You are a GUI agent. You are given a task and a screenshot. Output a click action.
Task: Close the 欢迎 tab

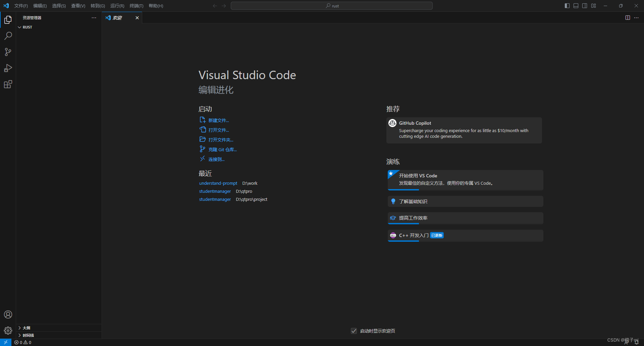tap(137, 18)
